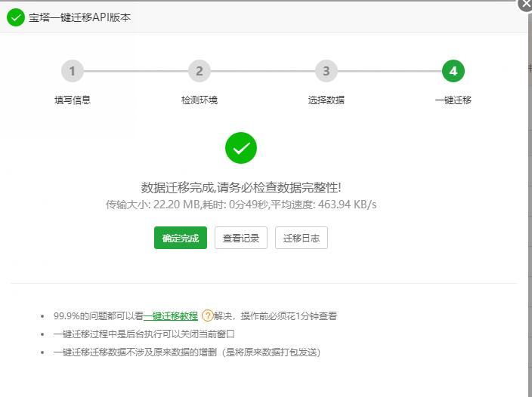
Task: Click the 宝塔一键迁移API版本 title text
Action: pos(79,17)
